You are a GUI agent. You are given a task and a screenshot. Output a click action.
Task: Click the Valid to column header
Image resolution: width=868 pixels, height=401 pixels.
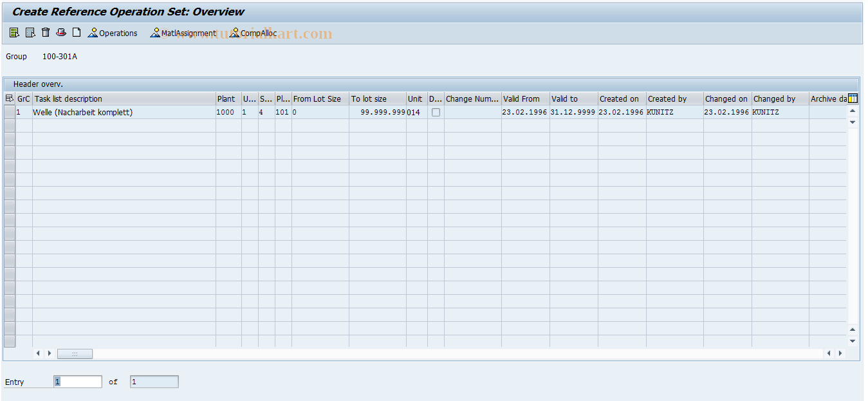point(574,98)
